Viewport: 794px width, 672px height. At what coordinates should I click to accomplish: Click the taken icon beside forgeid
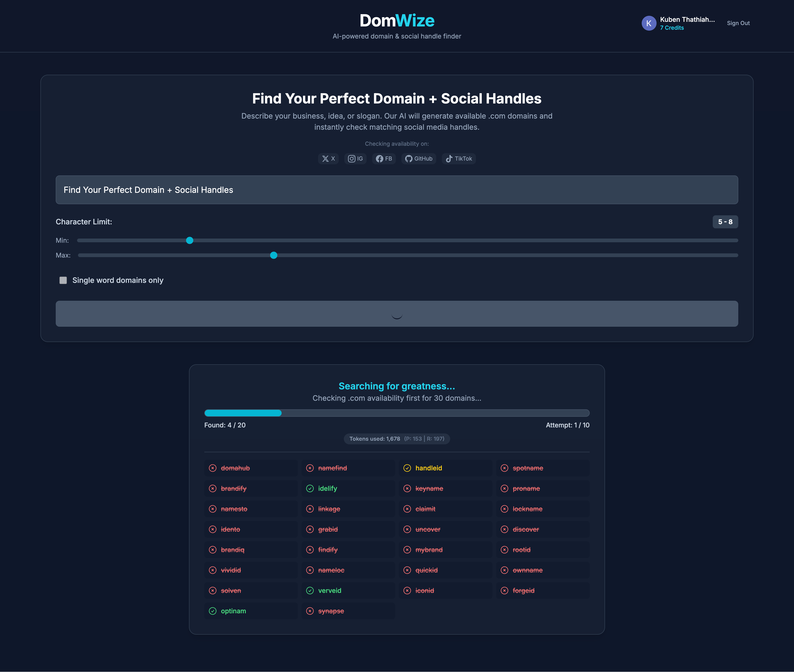(504, 591)
